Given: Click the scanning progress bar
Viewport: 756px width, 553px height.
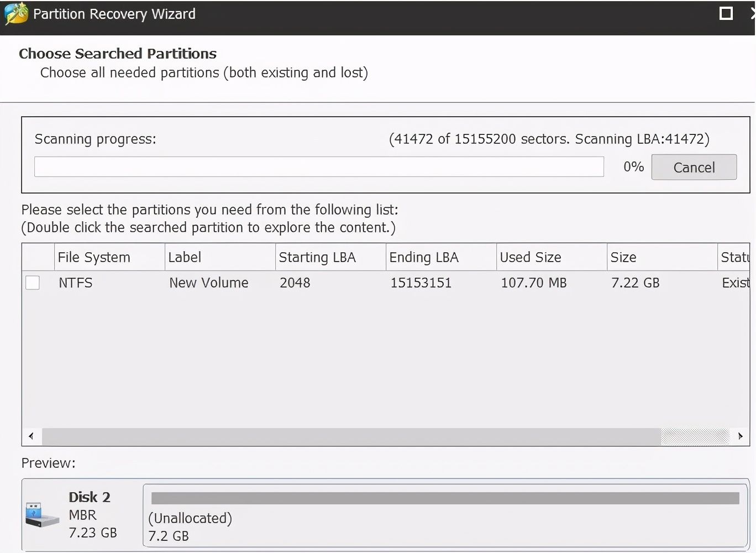Looking at the screenshot, I should click(x=319, y=166).
